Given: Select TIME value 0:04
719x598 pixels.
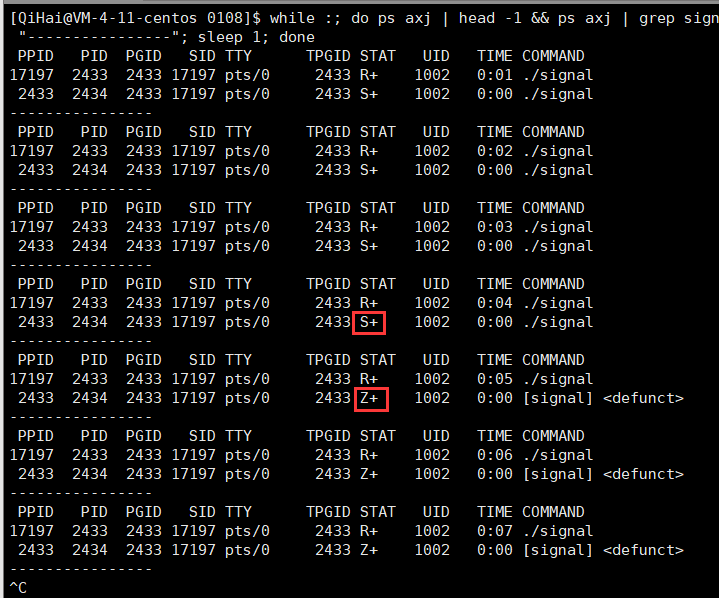Looking at the screenshot, I should tap(494, 303).
